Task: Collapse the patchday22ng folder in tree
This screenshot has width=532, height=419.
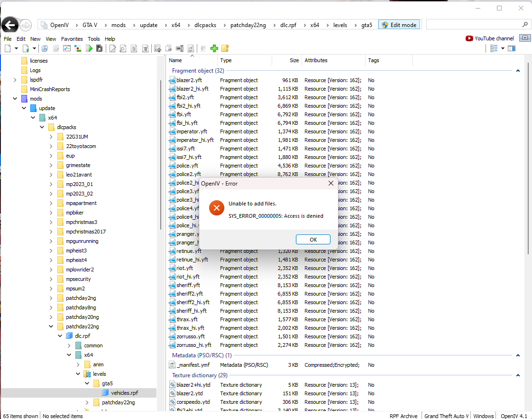Action: click(51, 326)
